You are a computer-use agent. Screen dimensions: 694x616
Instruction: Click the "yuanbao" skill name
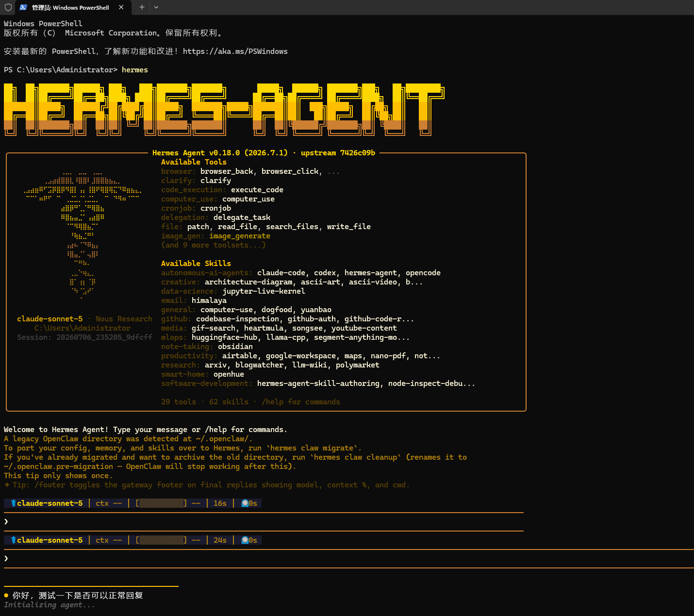[316, 310]
